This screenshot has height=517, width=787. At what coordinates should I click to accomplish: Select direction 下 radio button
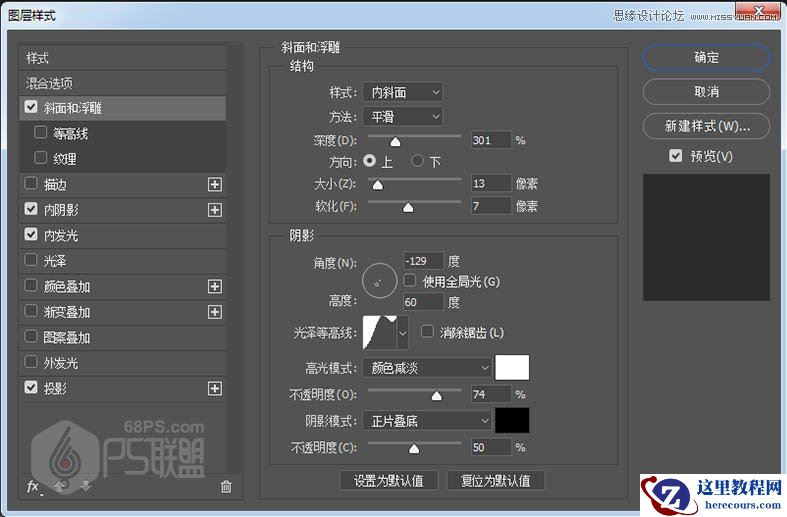(x=417, y=161)
